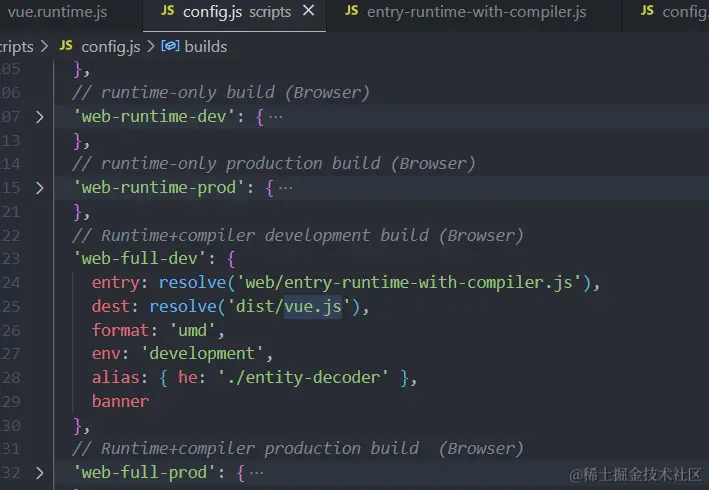Screen dimensions: 709x490
Task: Click config.js in the breadcrumb
Action: [x=110, y=47]
